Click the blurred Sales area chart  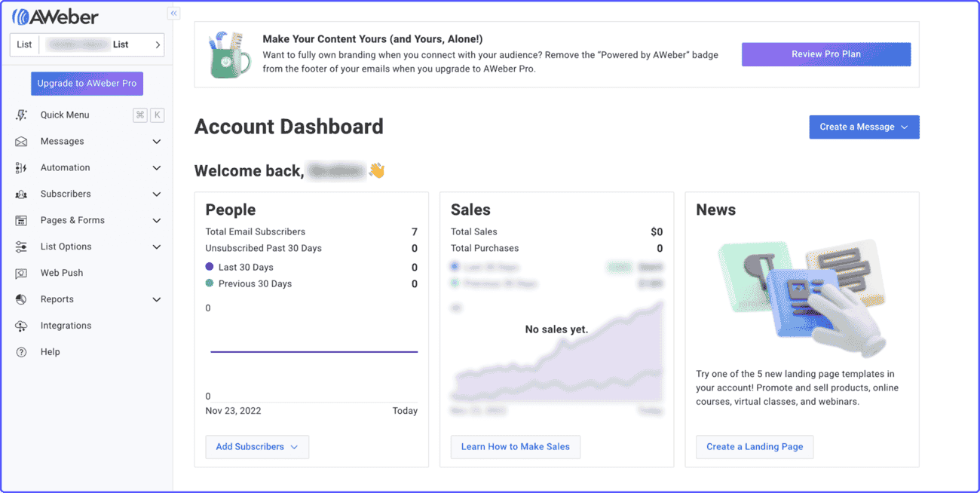point(557,354)
